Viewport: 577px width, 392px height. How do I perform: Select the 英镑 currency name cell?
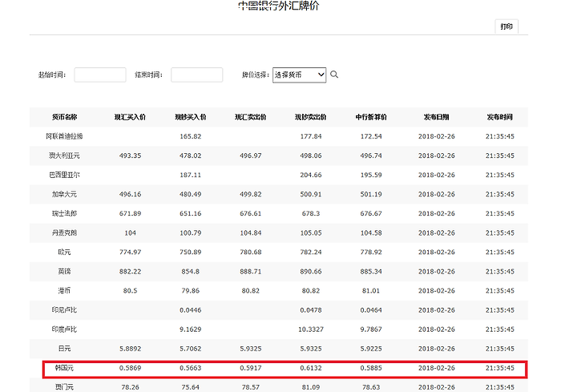(x=64, y=271)
